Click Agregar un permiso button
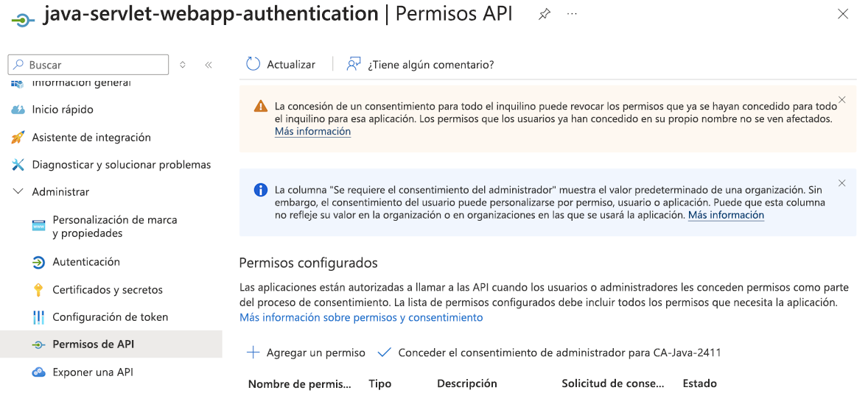The height and width of the screenshot is (393, 868). pos(307,353)
